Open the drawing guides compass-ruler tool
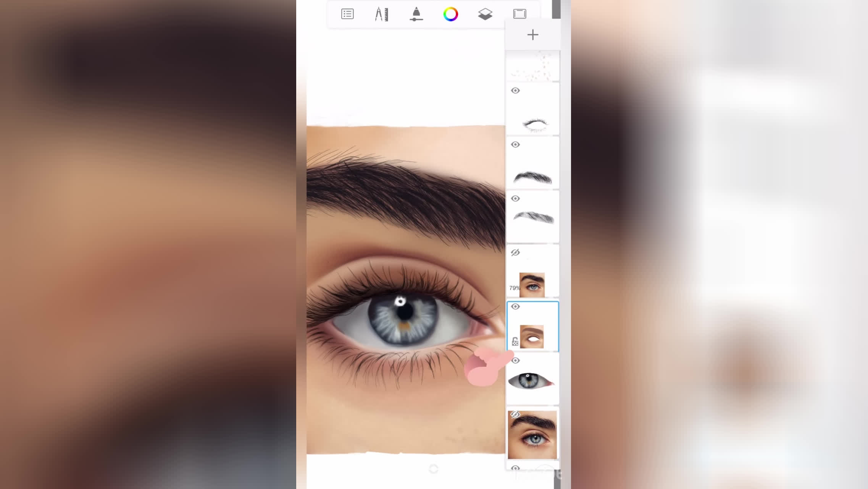The height and width of the screenshot is (489, 868). point(382,14)
